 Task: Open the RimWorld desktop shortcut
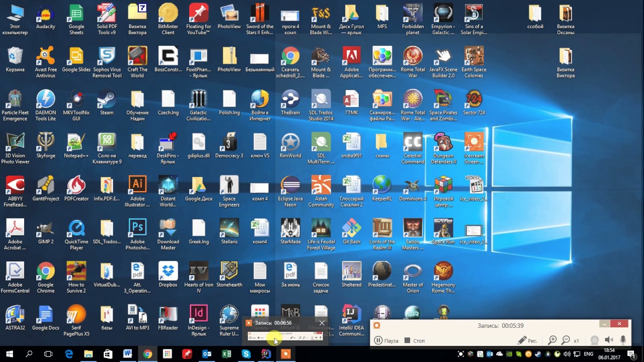(290, 146)
